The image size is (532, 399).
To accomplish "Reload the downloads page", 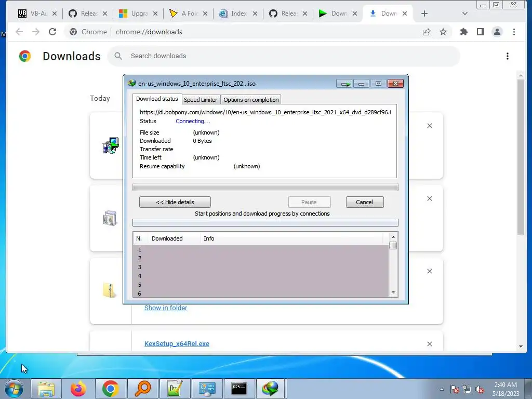I will tap(52, 32).
